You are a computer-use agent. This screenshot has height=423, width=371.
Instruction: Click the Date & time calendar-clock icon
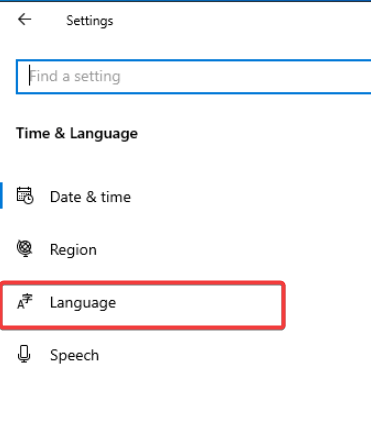tap(25, 196)
